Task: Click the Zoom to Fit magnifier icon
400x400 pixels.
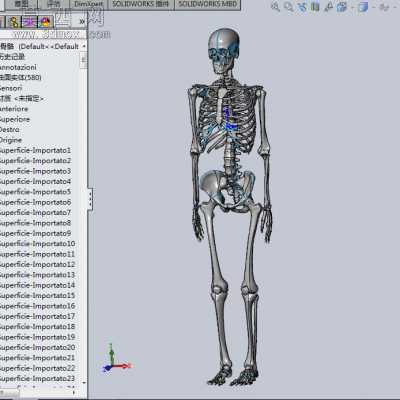Action: click(x=275, y=7)
